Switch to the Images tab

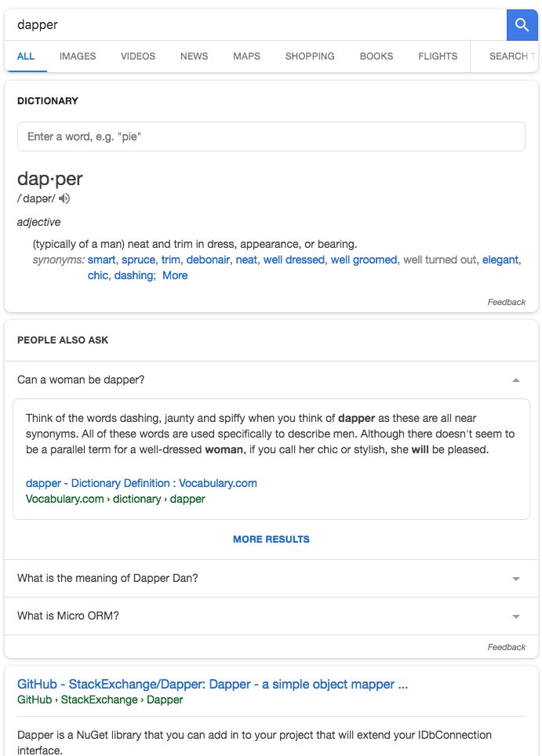(x=78, y=56)
